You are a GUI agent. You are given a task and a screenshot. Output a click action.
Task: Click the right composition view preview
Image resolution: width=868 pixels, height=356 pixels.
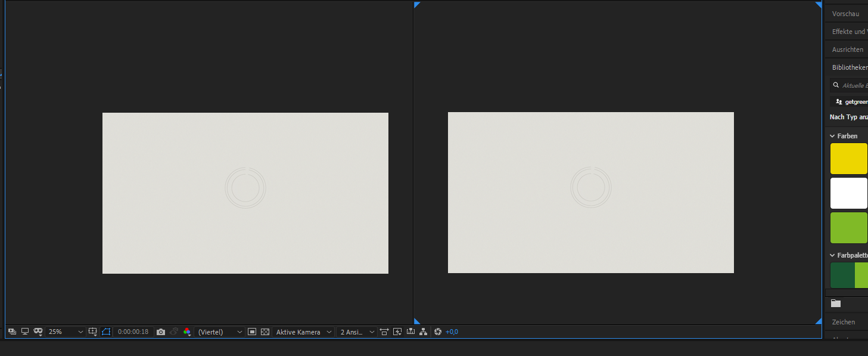click(x=591, y=193)
